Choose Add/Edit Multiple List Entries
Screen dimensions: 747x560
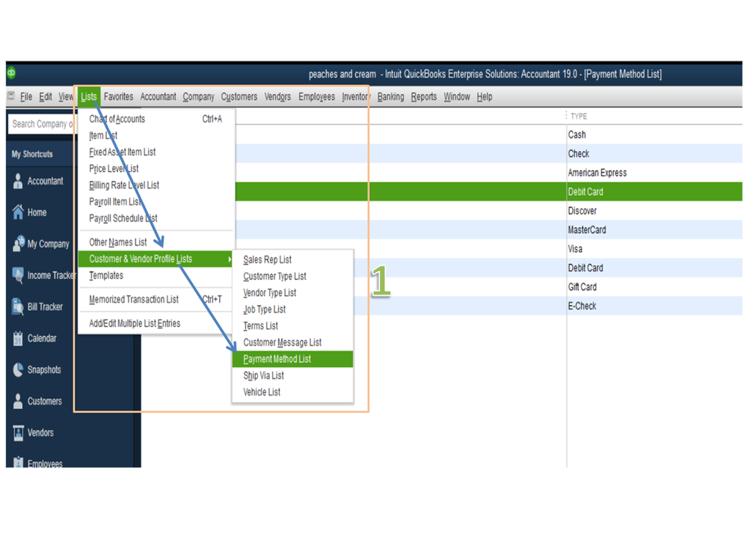[156, 323]
